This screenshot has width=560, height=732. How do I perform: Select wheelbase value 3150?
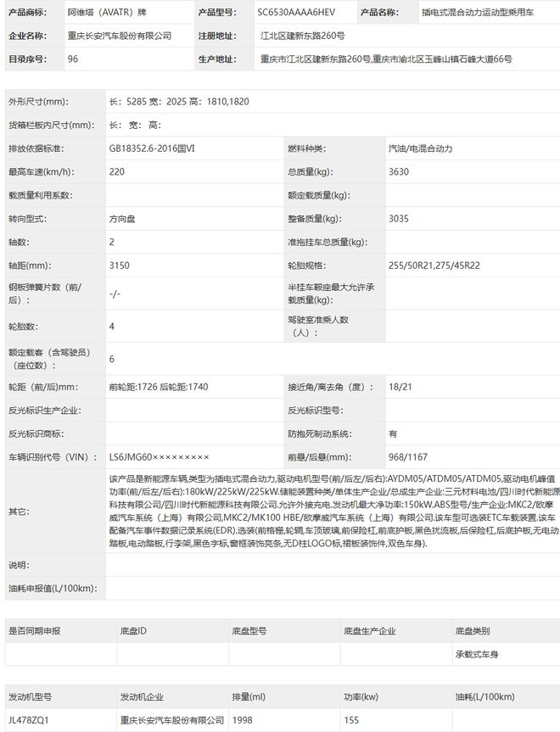pos(119,265)
